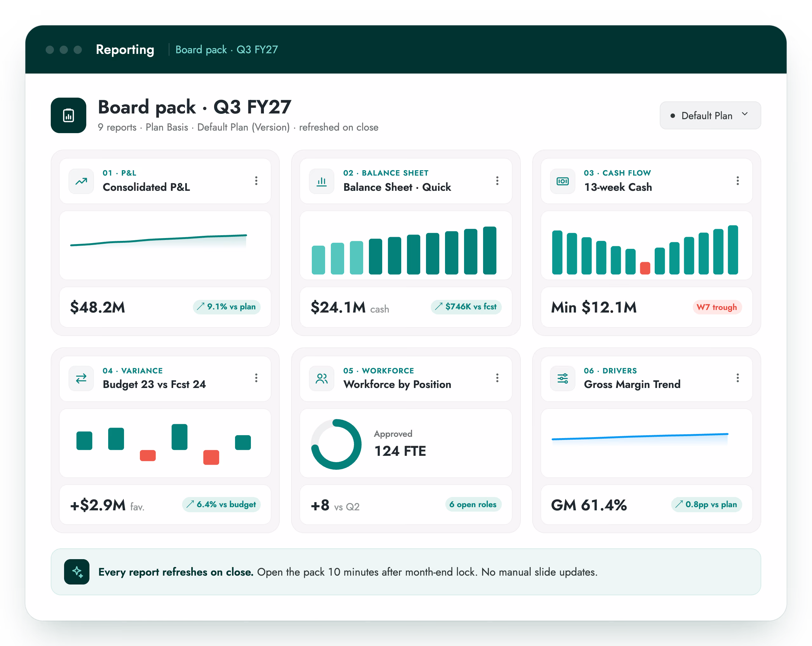Image resolution: width=812 pixels, height=646 pixels.
Task: Click red trough bar in cash chart
Action: [x=645, y=268]
